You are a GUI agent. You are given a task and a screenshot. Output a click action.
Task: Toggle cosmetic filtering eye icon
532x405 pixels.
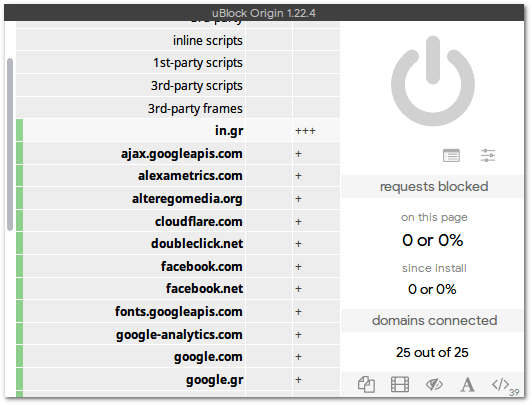pyautogui.click(x=434, y=385)
